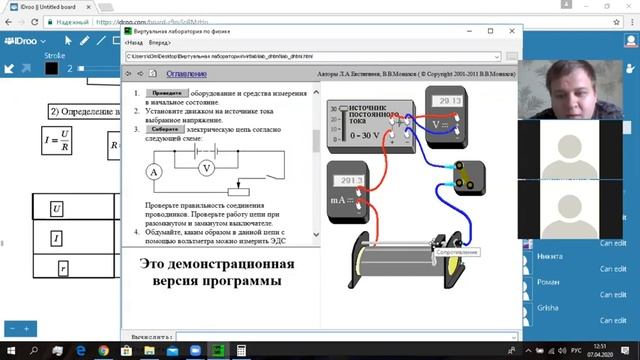This screenshot has height=360, width=640.
Task: Click the DC source voltage slider
Action: (344, 109)
